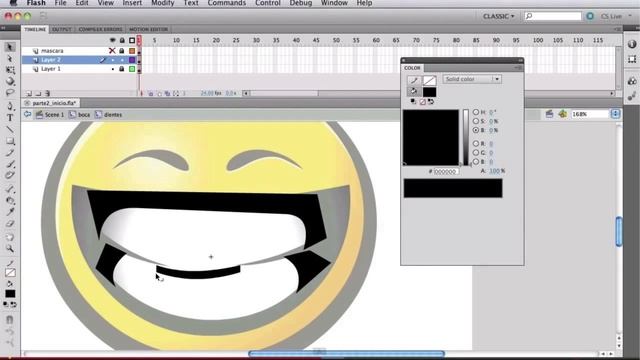Select the Deco tool
Image resolution: width=640 pixels, height=360 pixels.
click(x=10, y=175)
